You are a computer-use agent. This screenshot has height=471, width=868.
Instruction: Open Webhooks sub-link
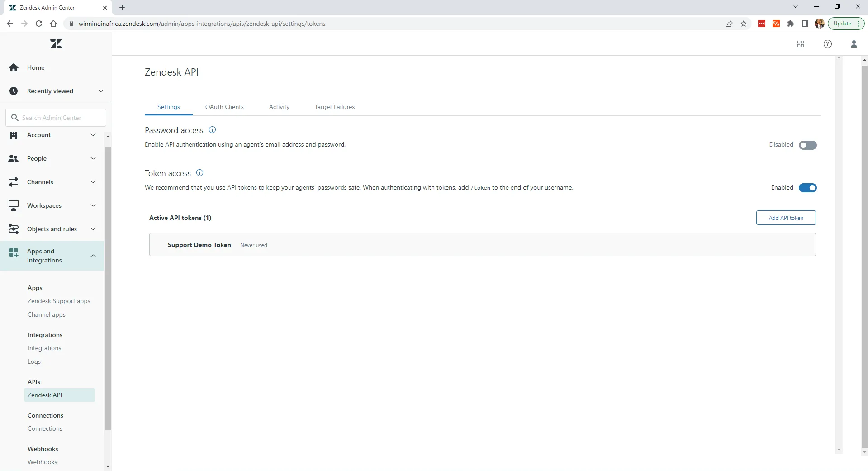42,462
